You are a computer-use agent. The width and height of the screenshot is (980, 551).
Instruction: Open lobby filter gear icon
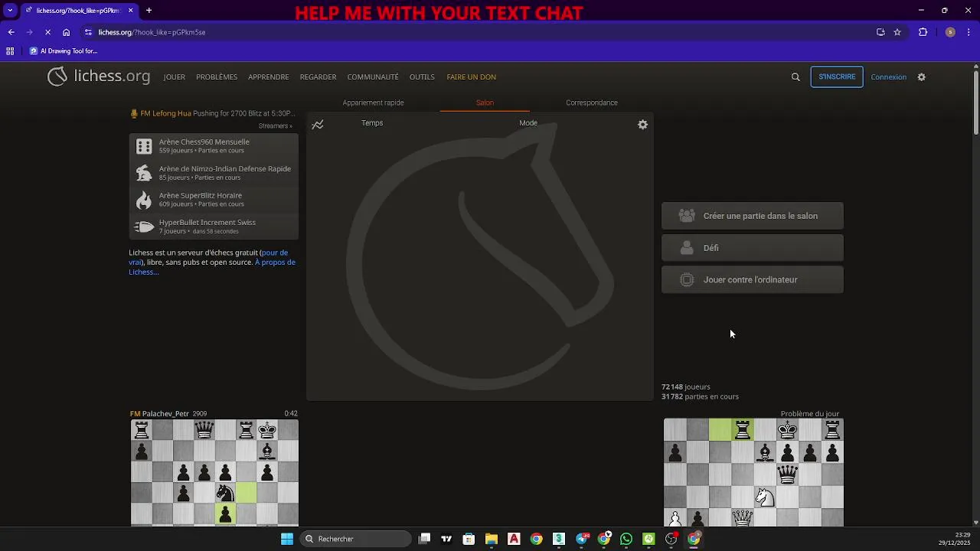[643, 125]
